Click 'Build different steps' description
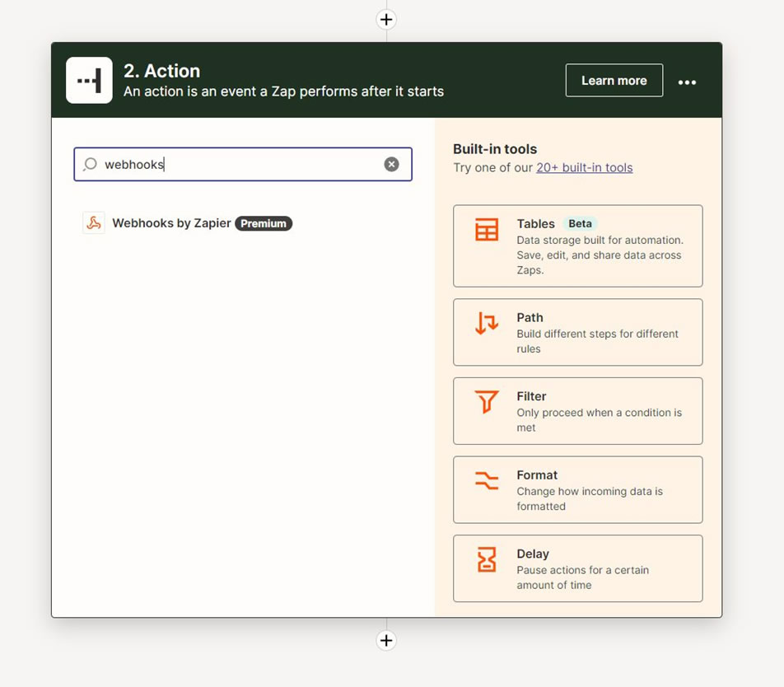 (598, 341)
